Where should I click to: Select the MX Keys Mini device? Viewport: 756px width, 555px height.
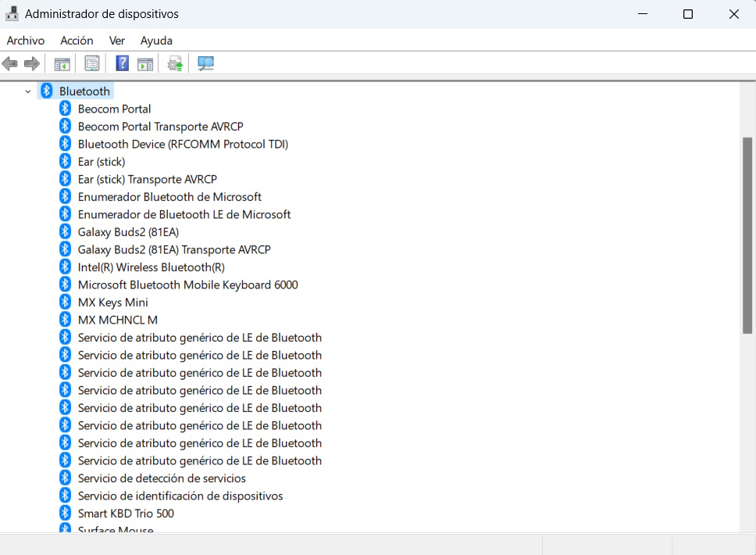coord(112,303)
